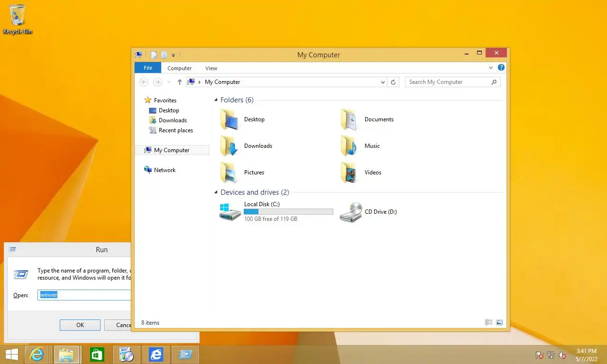This screenshot has width=607, height=364.
Task: Click the Properties quick access toolbar icon
Action: pos(154,55)
